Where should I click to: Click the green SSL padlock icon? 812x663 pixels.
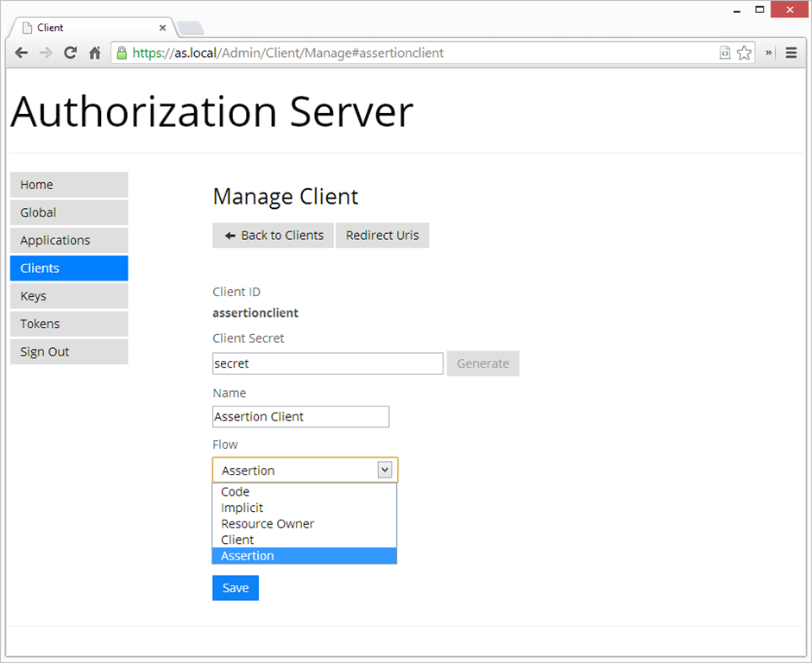pos(122,53)
